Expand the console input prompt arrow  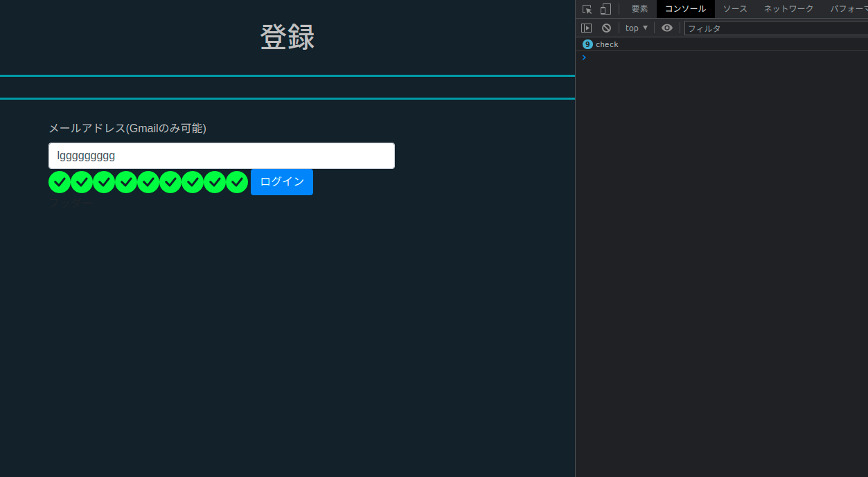(x=583, y=57)
